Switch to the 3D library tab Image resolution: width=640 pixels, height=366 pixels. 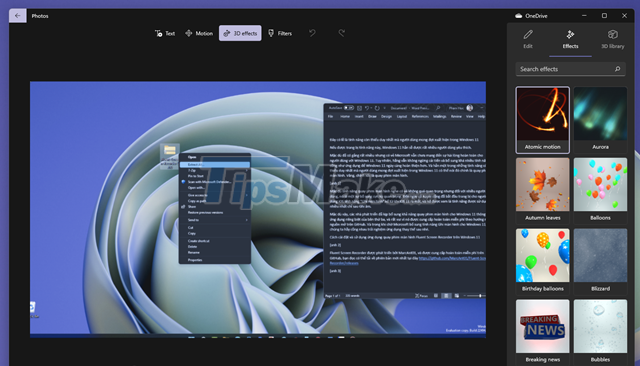point(613,39)
